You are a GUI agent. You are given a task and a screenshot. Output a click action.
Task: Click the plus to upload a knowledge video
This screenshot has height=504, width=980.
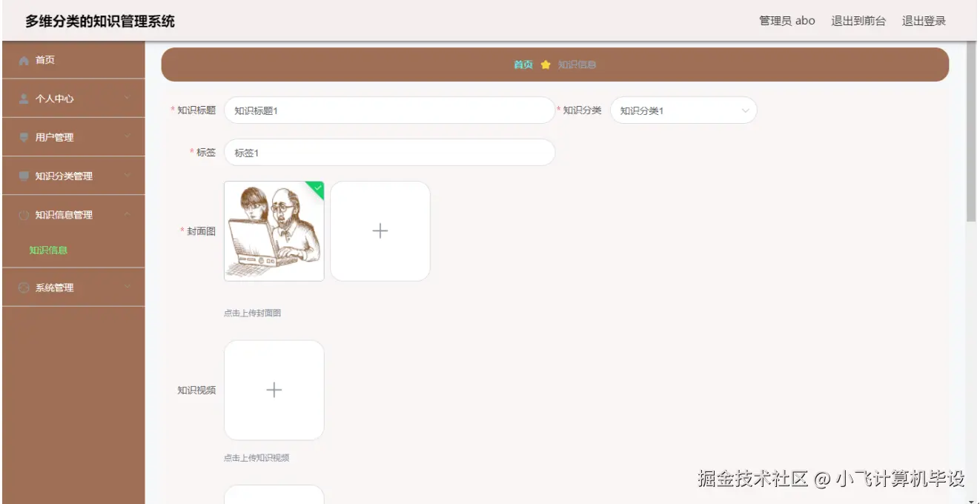point(274,390)
